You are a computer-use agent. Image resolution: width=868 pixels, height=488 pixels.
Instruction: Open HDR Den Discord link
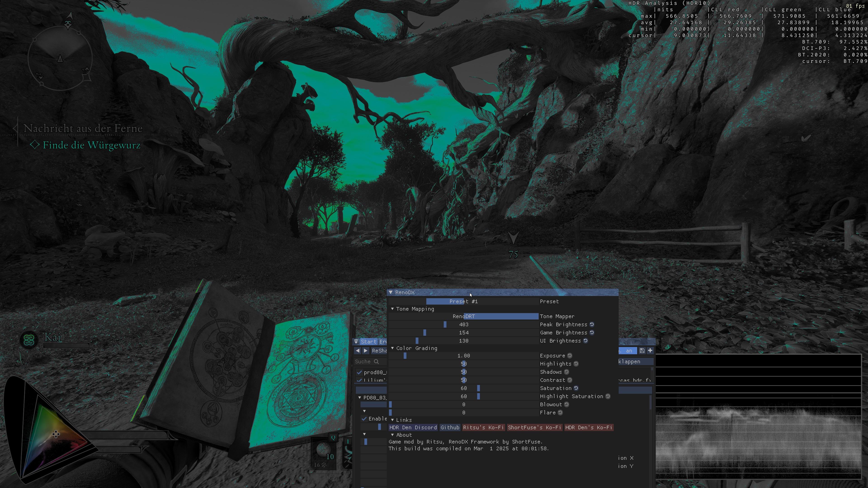(x=413, y=427)
